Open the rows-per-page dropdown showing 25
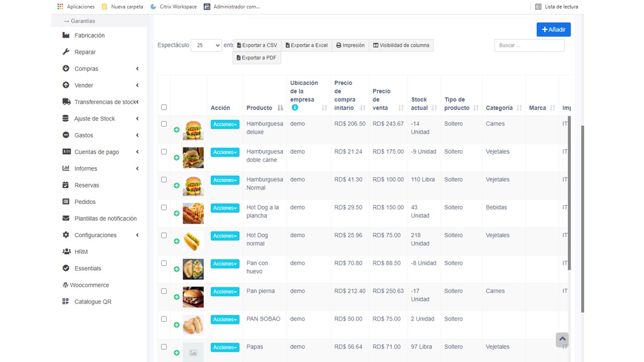644x362 pixels. coord(206,45)
